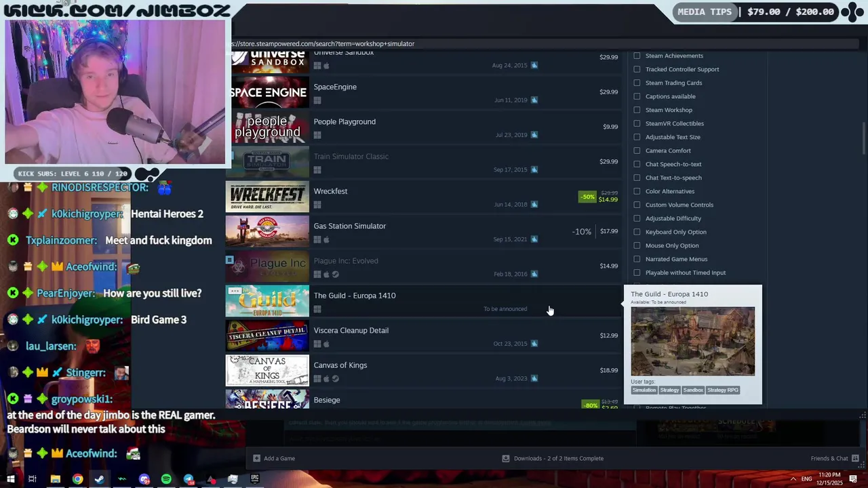
Task: Click the review icon for Viscera Cleanup Detail
Action: (534, 344)
